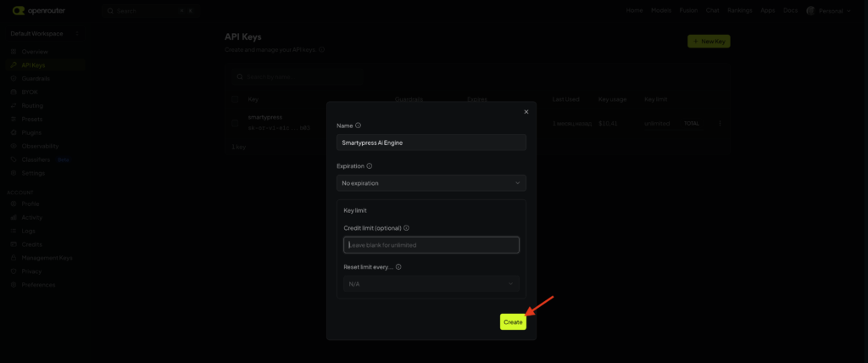Image resolution: width=868 pixels, height=363 pixels.
Task: Click the info icon next to Name
Action: pyautogui.click(x=359, y=126)
